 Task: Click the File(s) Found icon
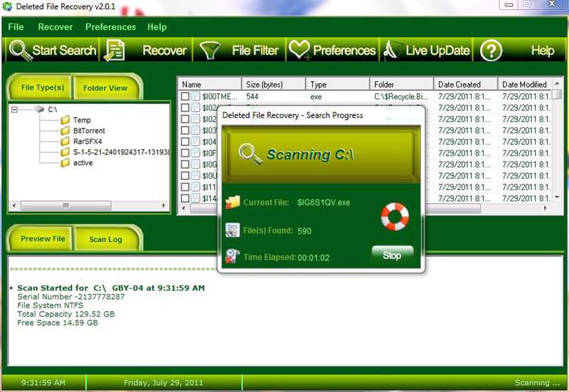233,230
